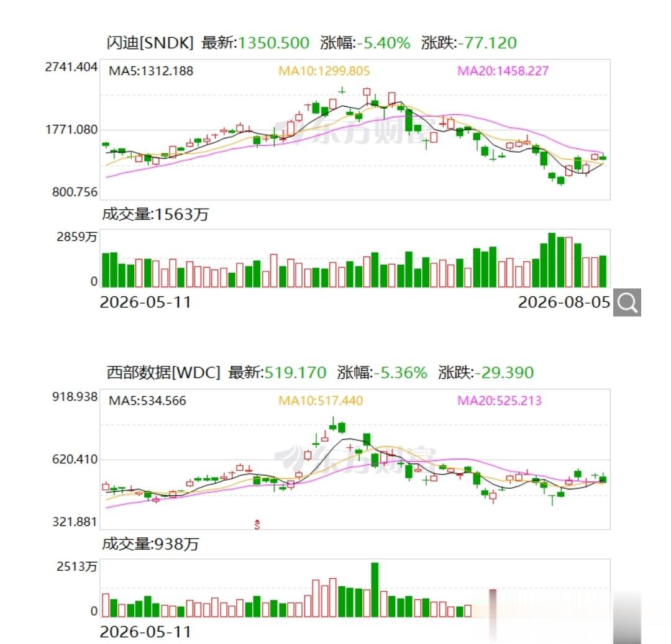
Task: Click the SNDK change value -77.120
Action: [487, 43]
